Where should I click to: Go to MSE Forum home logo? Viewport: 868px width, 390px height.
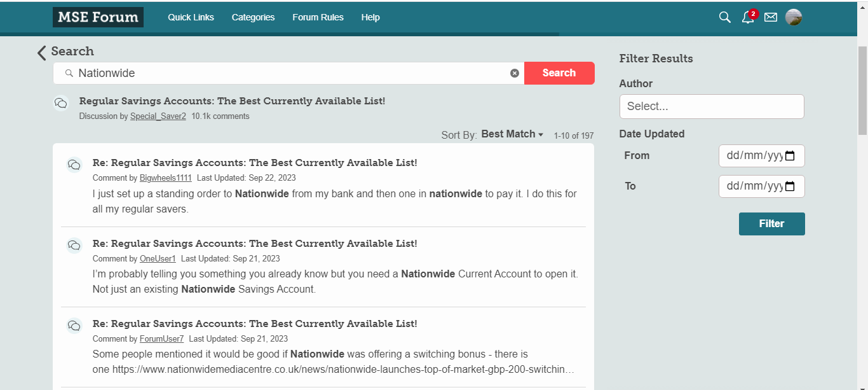click(x=98, y=17)
